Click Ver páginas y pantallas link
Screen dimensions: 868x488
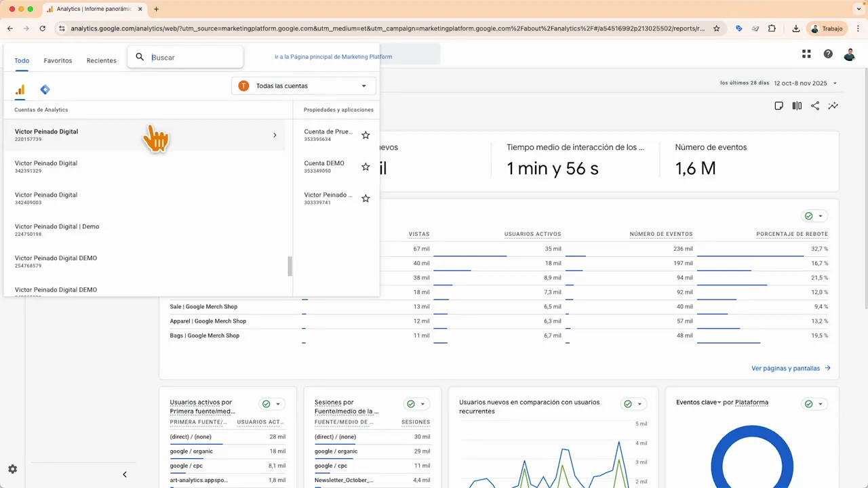[x=785, y=368]
